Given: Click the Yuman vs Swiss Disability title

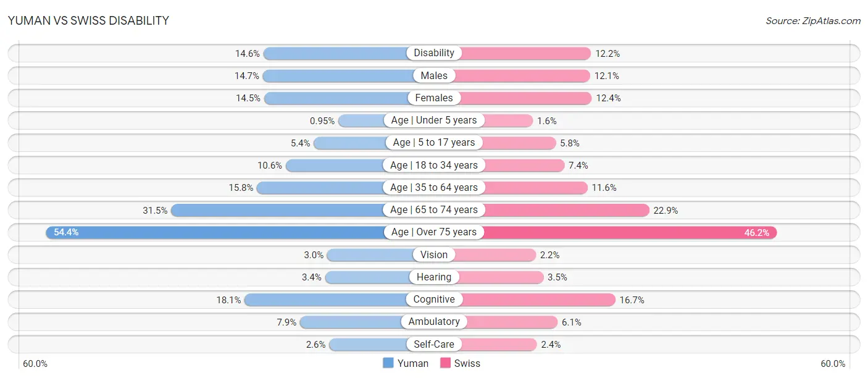Looking at the screenshot, I should pyautogui.click(x=88, y=20).
